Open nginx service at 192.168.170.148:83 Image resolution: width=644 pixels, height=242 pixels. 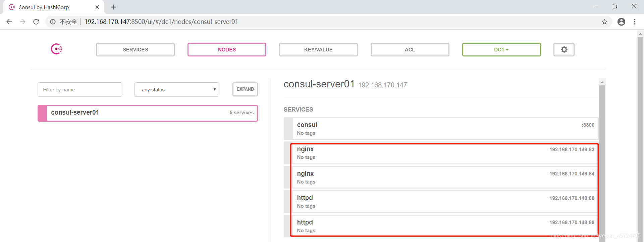(x=441, y=153)
